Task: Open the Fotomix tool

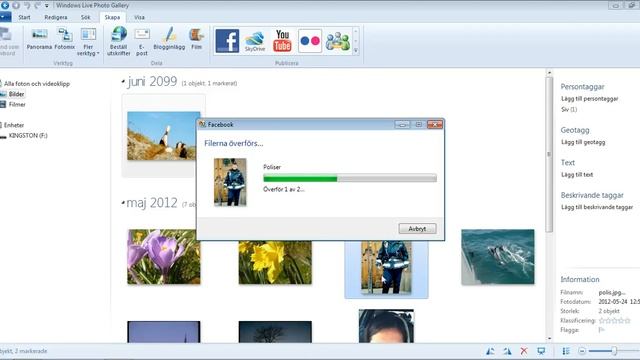Action: [64, 39]
